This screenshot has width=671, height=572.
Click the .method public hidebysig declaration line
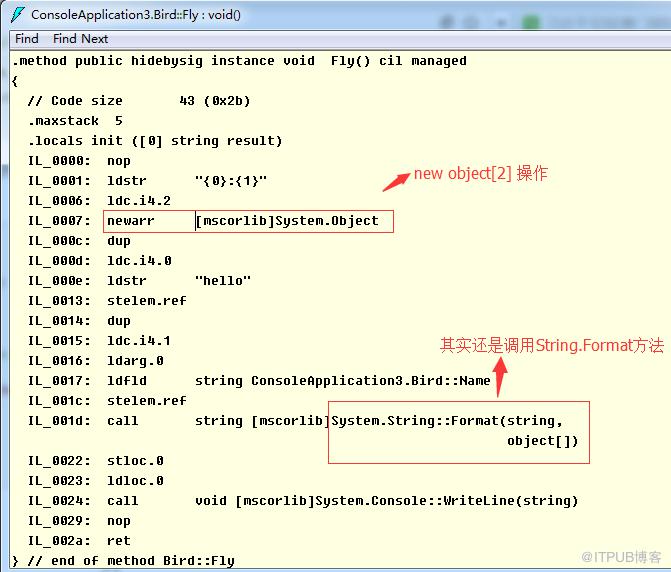(240, 61)
